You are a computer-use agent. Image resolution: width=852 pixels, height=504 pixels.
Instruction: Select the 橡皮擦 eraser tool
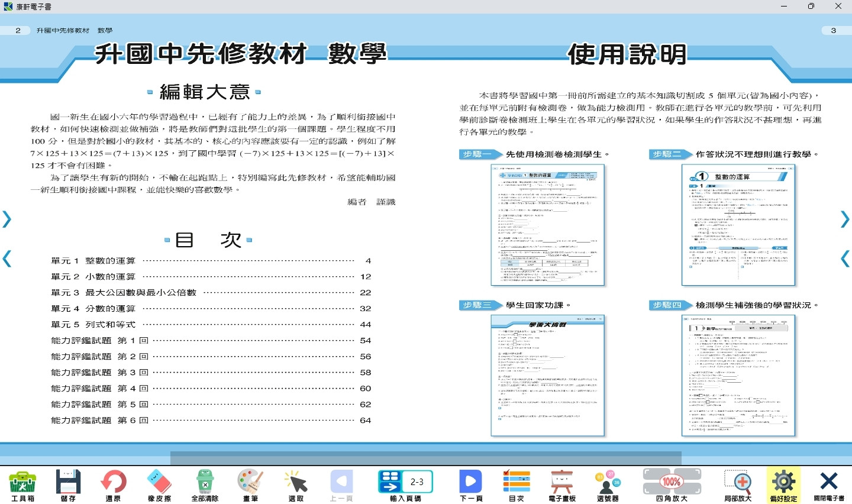159,486
